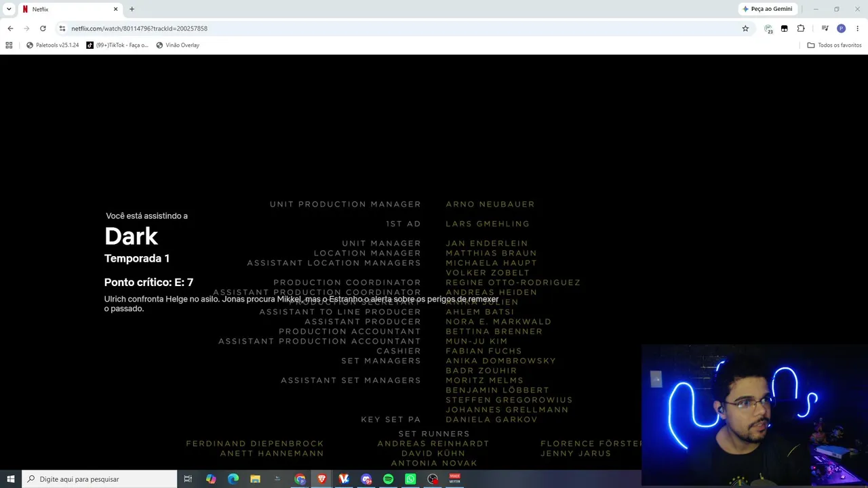This screenshot has height=488, width=868.
Task: Open the apps grid in bookmarks bar
Action: [x=9, y=45]
